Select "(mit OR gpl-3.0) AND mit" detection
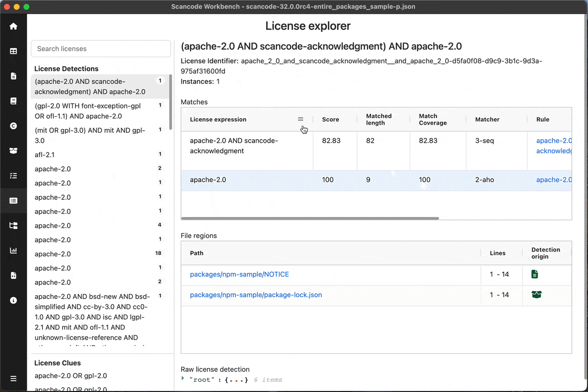 tap(100, 135)
